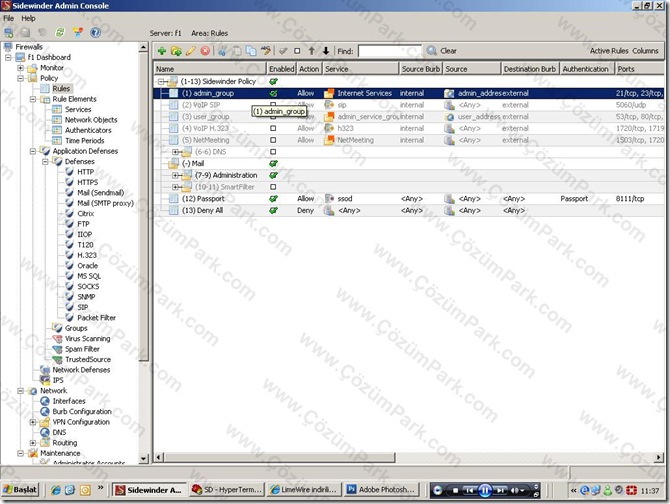Viewport: 670px width, 504px height.
Task: Click the Active Rules link
Action: pyautogui.click(x=609, y=51)
